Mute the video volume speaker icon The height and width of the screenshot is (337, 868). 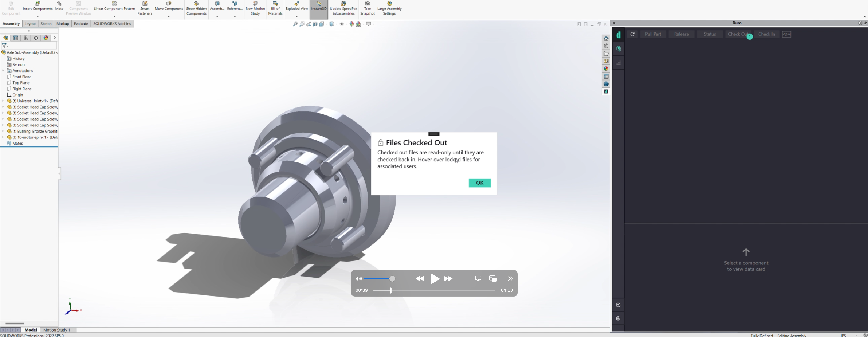(358, 279)
